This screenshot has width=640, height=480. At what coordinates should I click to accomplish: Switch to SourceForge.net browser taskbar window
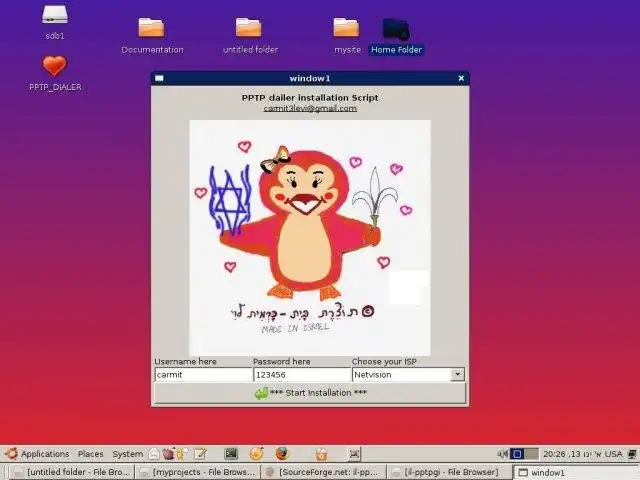tap(324, 472)
